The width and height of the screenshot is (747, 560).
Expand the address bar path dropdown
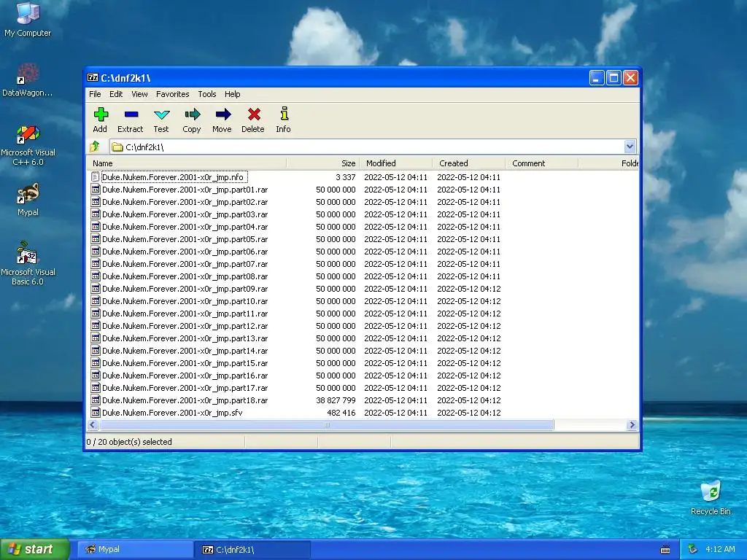tap(630, 147)
